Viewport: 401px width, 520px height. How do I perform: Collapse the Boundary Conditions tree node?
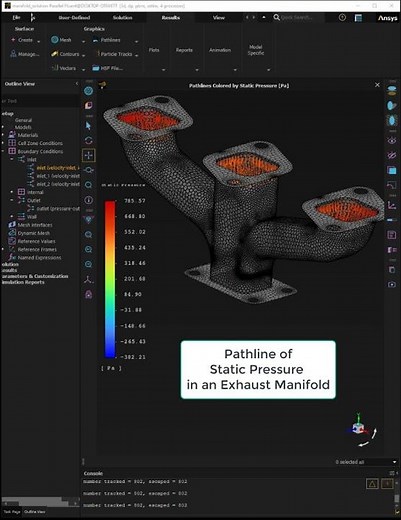click(x=3, y=151)
